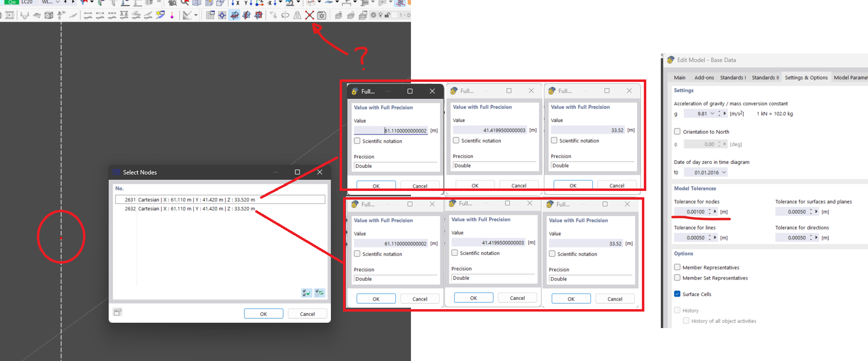This screenshot has width=868, height=361.
Task: Expand the gravity acceleration value dropdown
Action: pyautogui.click(x=712, y=114)
